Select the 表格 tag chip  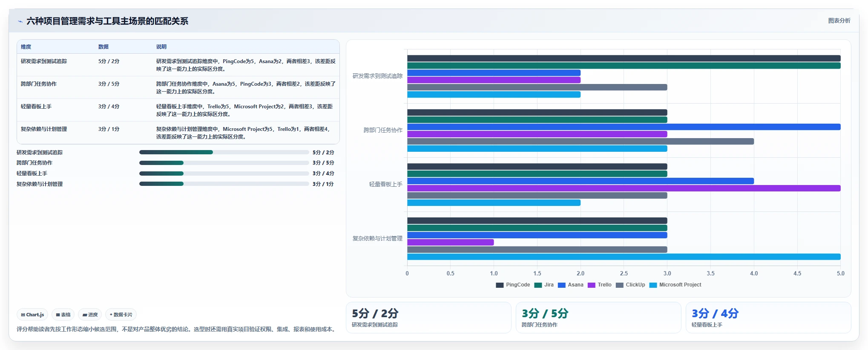63,315
